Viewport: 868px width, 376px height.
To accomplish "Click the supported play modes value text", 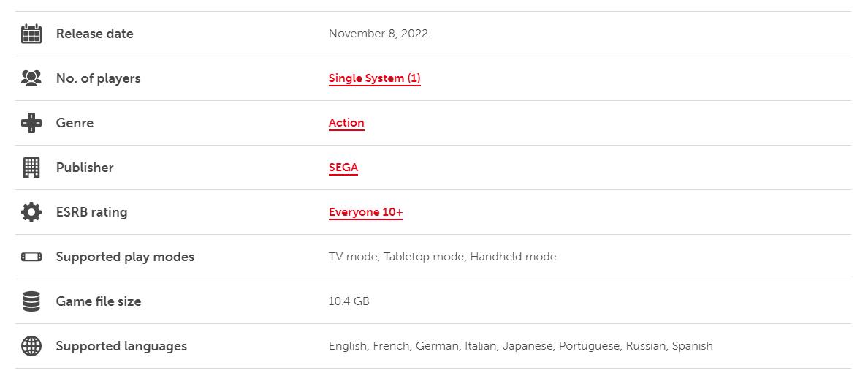I will pyautogui.click(x=442, y=257).
